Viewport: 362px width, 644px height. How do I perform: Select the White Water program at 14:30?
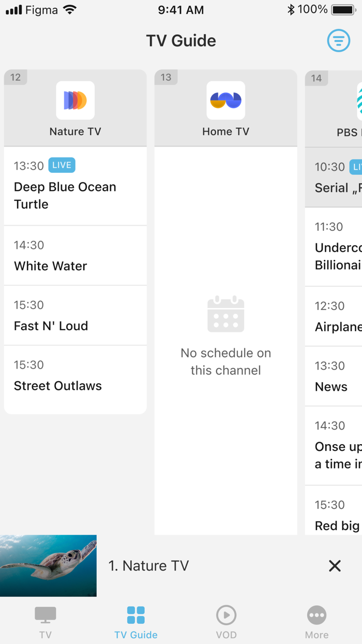76,256
